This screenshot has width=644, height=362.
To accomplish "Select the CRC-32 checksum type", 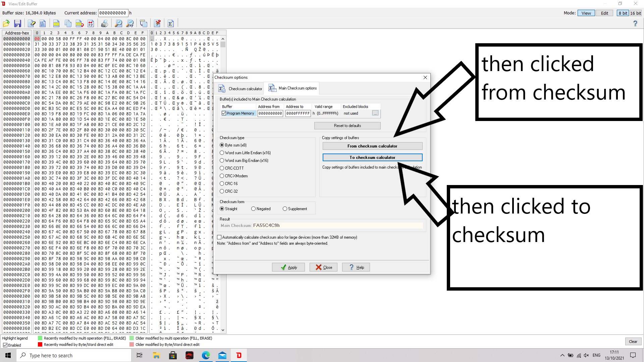I will pyautogui.click(x=222, y=191).
